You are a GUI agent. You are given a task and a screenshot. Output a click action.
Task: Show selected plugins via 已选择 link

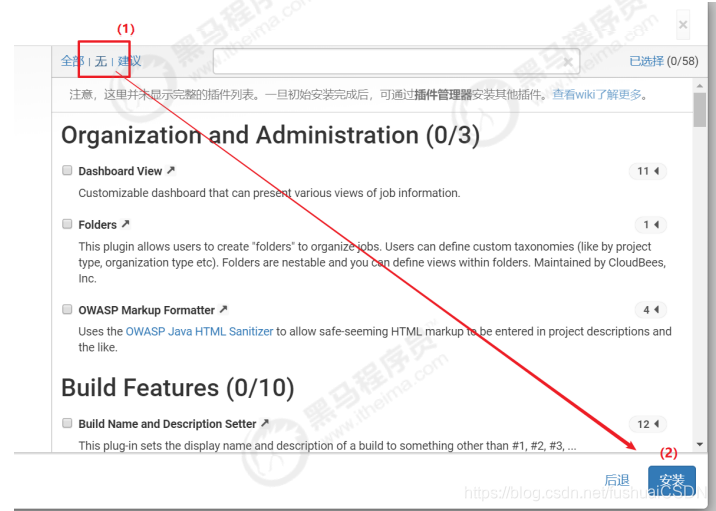point(646,61)
